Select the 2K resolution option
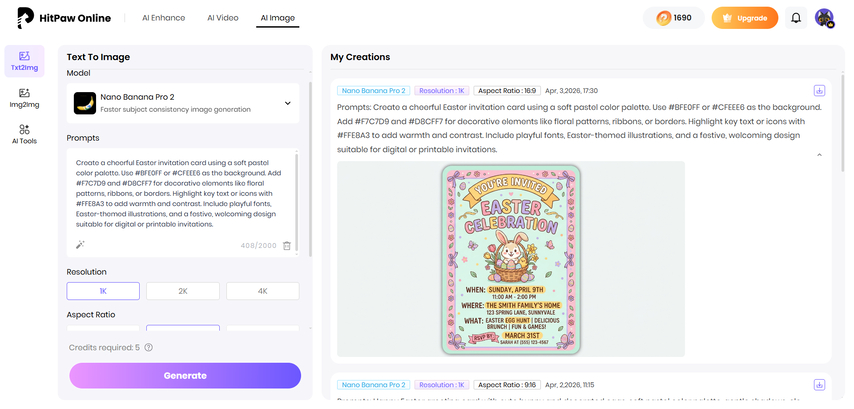The width and height of the screenshot is (854, 409). coord(183,291)
